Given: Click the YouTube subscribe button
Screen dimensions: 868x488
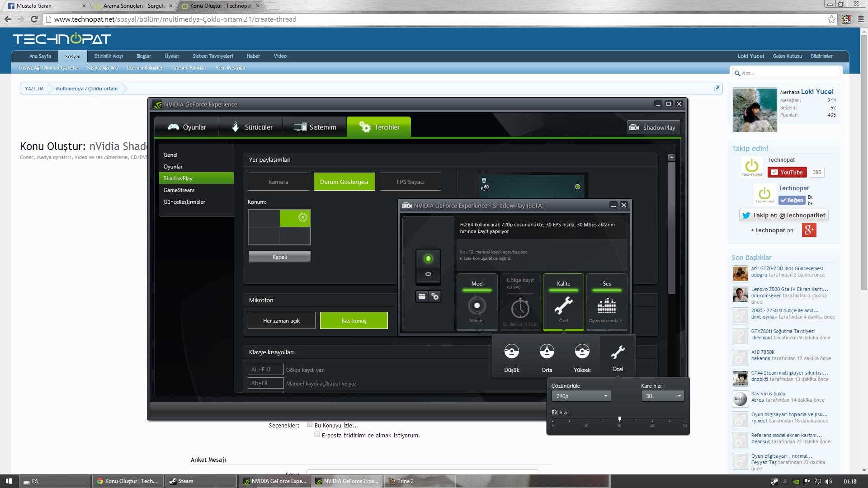Looking at the screenshot, I should [x=787, y=173].
